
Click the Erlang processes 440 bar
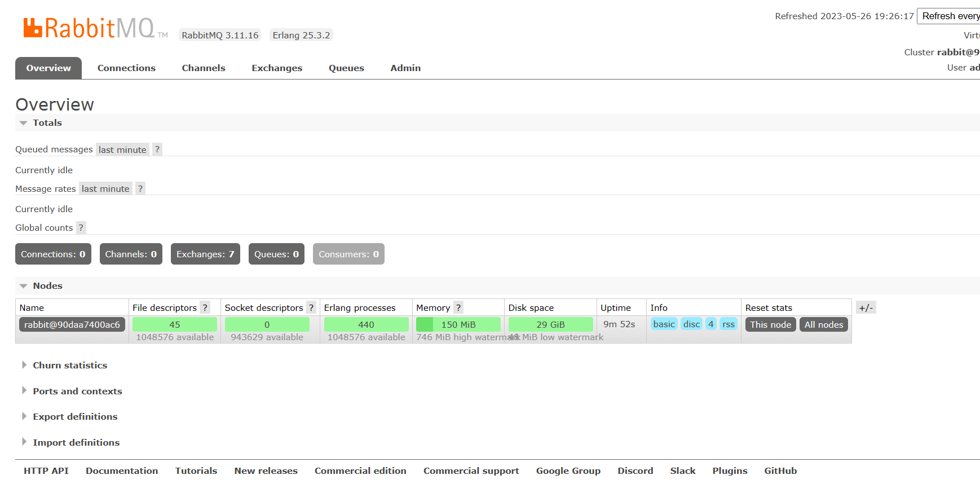[367, 324]
